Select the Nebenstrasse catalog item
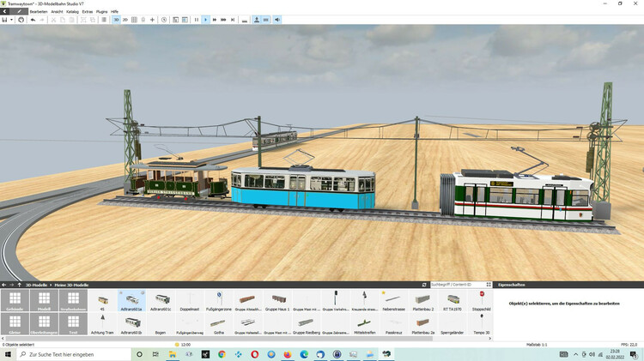Viewport: 644px width, 361px height. tap(394, 300)
